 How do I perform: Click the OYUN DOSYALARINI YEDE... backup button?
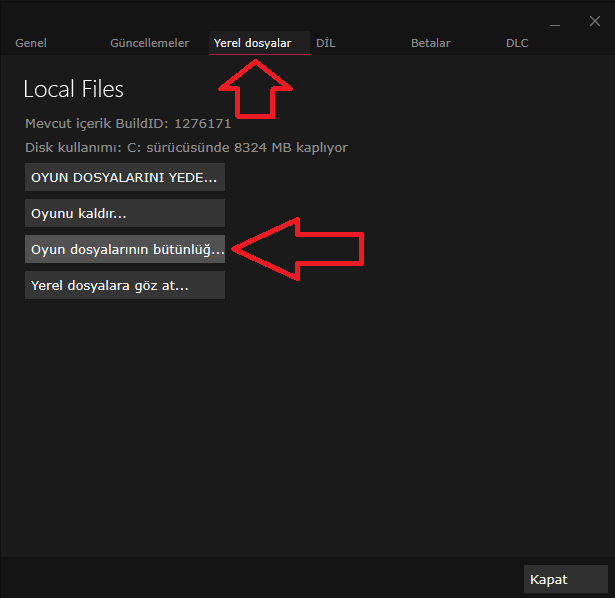[124, 177]
